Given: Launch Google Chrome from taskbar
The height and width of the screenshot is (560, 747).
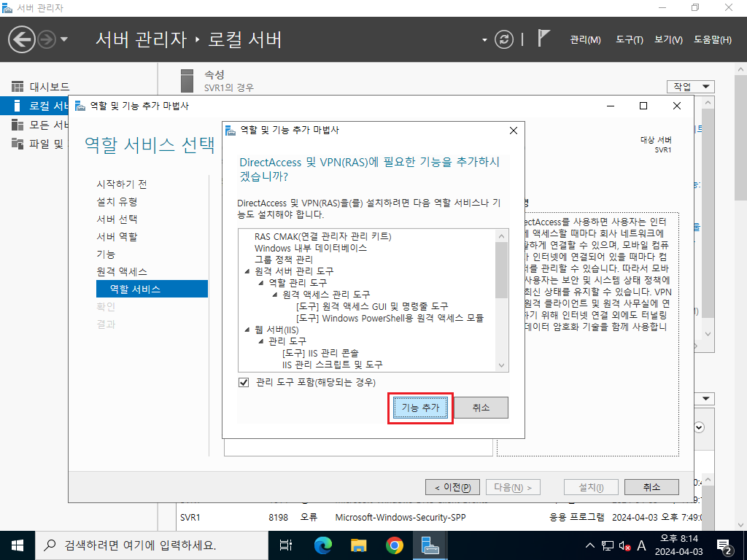Looking at the screenshot, I should pyautogui.click(x=395, y=545).
